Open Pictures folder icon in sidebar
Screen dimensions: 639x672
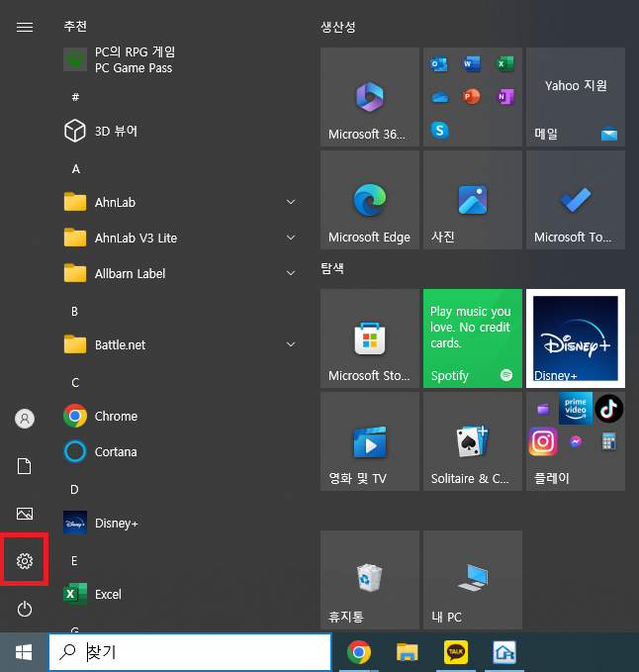click(x=25, y=514)
